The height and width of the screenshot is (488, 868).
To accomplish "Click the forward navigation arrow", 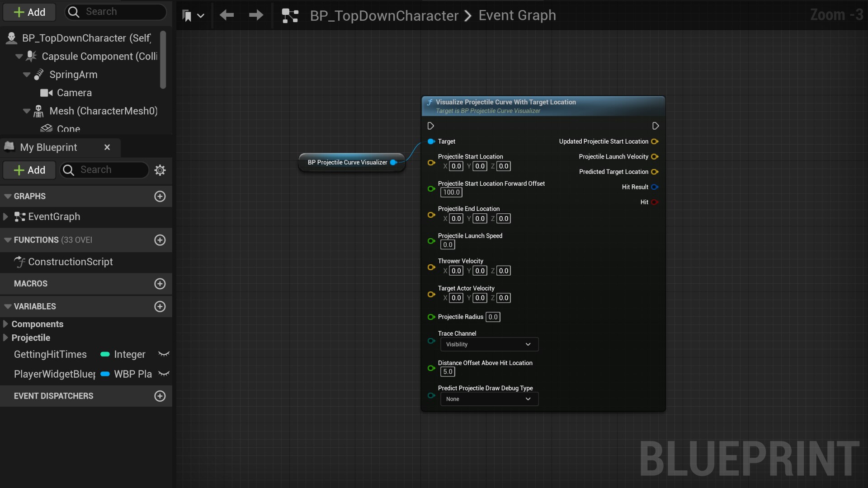I will pos(256,15).
